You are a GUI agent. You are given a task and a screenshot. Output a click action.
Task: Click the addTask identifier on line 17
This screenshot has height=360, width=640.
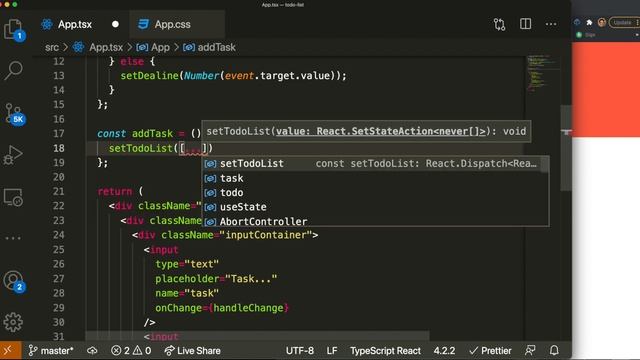pyautogui.click(x=152, y=134)
